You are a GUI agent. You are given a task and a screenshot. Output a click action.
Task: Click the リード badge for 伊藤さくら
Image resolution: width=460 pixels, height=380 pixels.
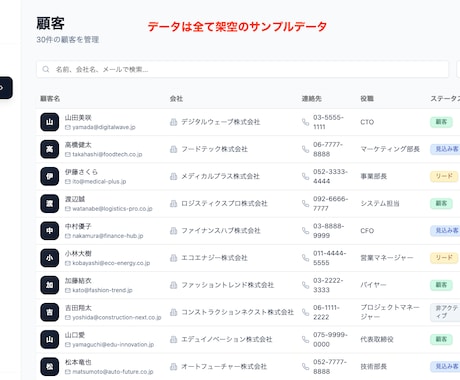(444, 176)
